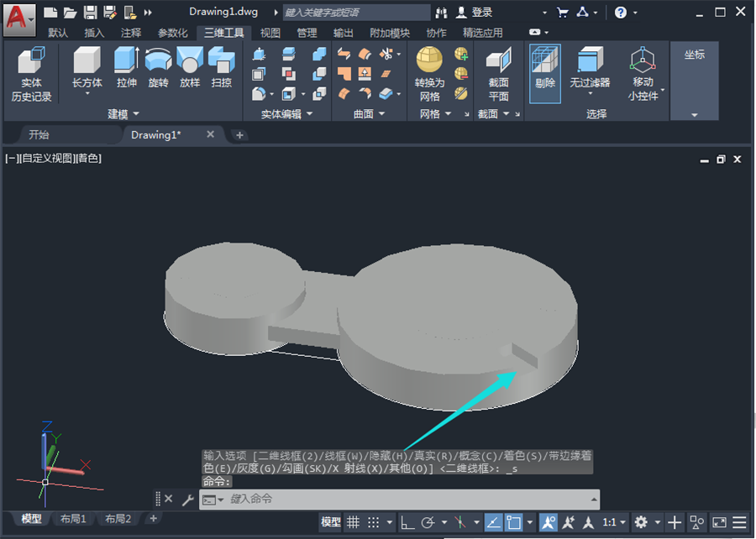Click Convert to Mesh (转换为网格) sphere
756x539 pixels.
429,74
